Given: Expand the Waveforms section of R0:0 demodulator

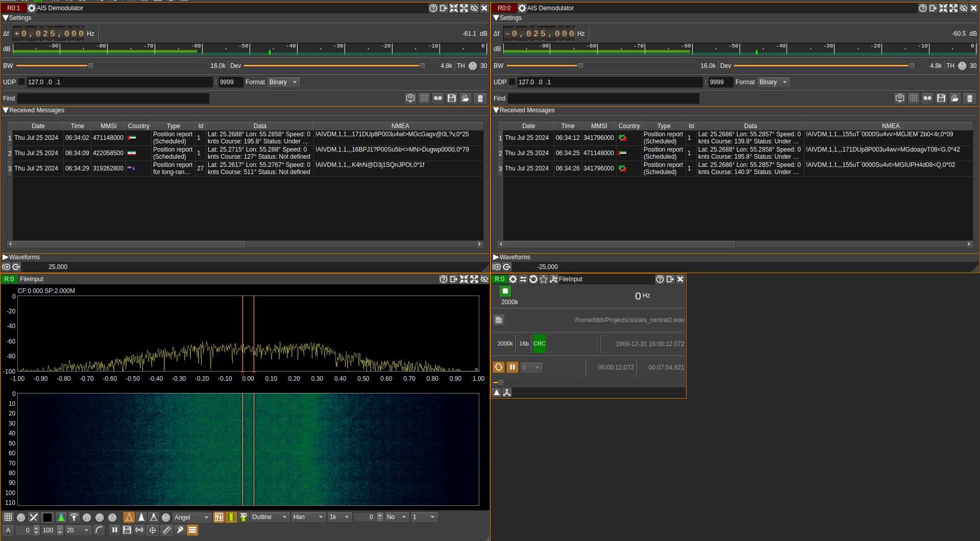Looking at the screenshot, I should coord(496,257).
